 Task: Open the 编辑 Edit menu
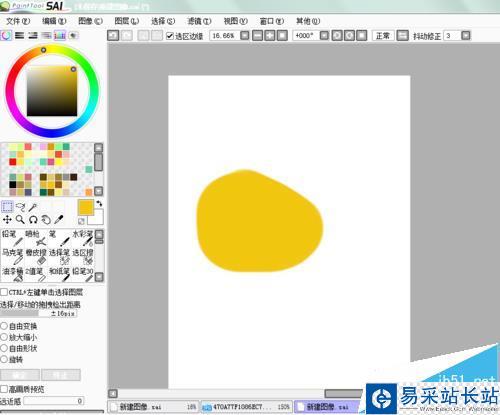pyautogui.click(x=54, y=21)
